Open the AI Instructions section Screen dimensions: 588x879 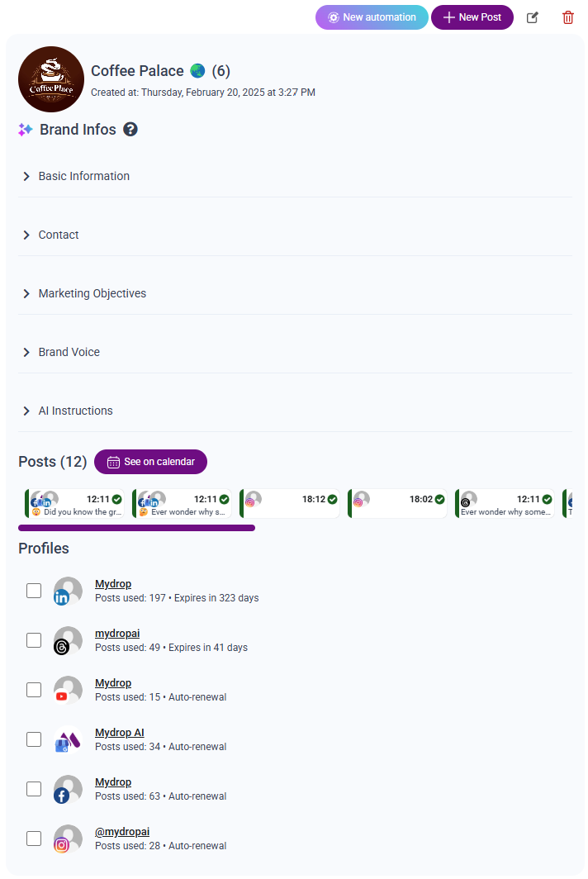click(x=75, y=411)
